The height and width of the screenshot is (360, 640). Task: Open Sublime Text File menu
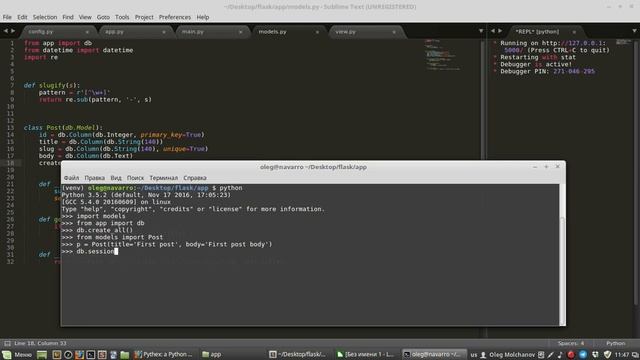7,17
